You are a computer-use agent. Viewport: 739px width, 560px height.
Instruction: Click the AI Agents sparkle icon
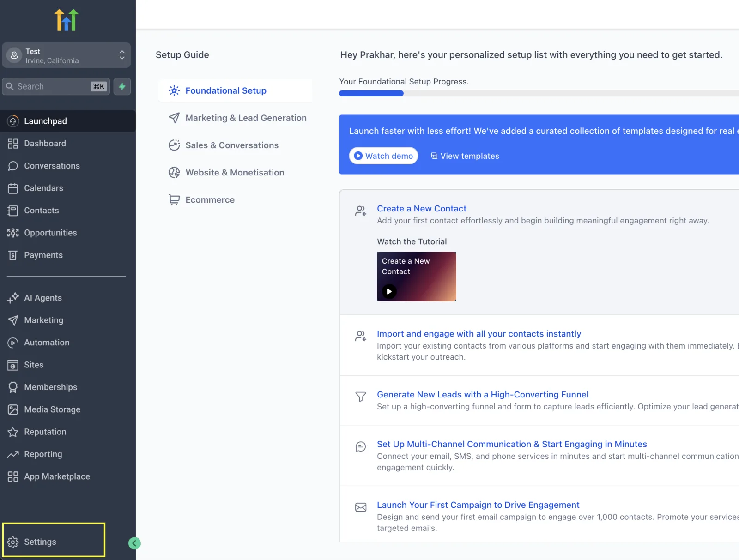coord(13,298)
